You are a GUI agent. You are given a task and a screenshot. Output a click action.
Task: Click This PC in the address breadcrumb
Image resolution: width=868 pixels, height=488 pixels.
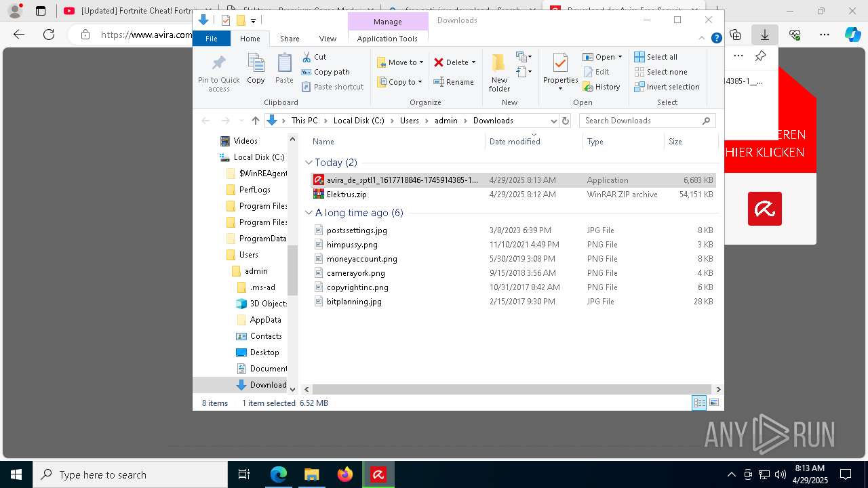click(x=304, y=121)
